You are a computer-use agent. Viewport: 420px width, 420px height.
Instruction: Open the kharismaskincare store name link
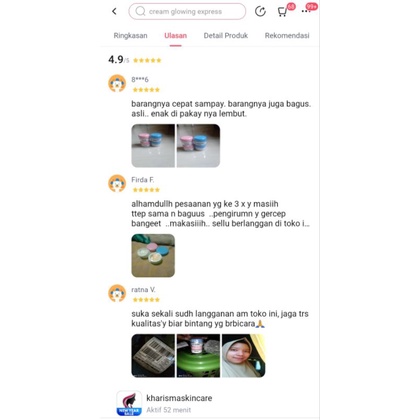pyautogui.click(x=179, y=398)
